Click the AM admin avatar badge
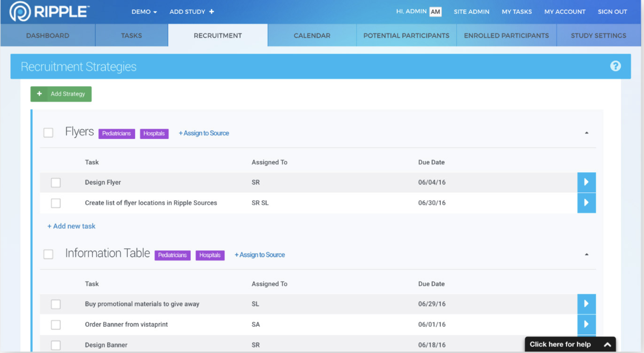The image size is (644, 353). tap(435, 12)
